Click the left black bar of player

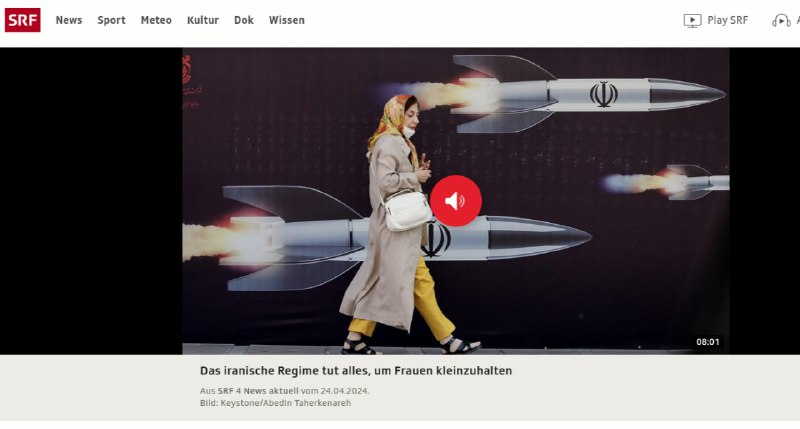91,201
